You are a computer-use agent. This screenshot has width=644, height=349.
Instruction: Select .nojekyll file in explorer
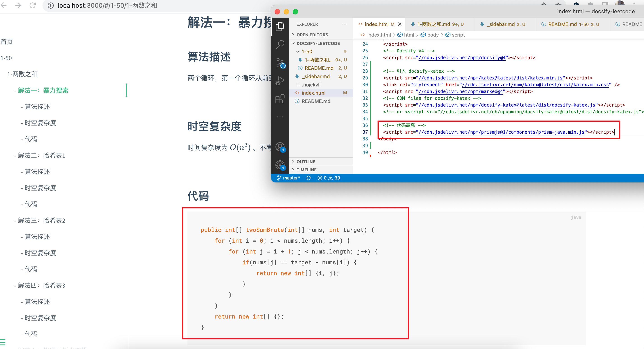click(311, 85)
